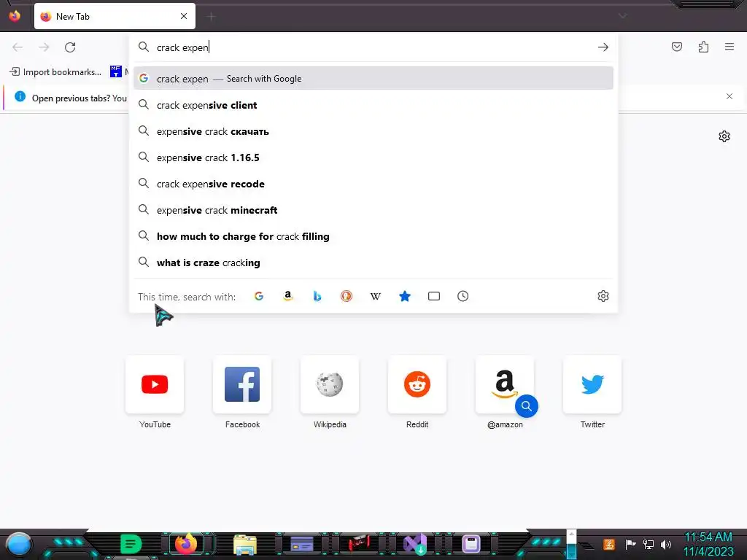
Task: Personalize New Tab with the gear icon
Action: click(x=724, y=136)
